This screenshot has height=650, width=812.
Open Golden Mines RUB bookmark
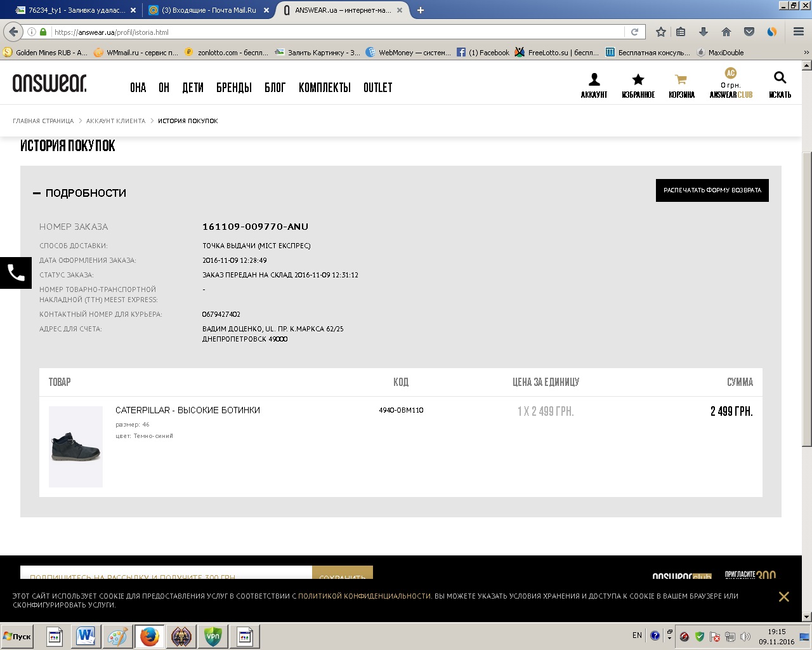[46, 53]
